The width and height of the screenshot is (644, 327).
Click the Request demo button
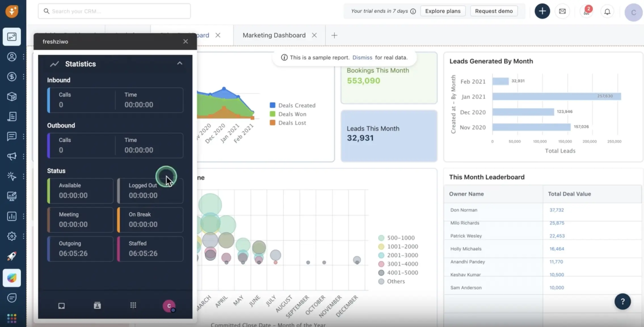tap(494, 10)
